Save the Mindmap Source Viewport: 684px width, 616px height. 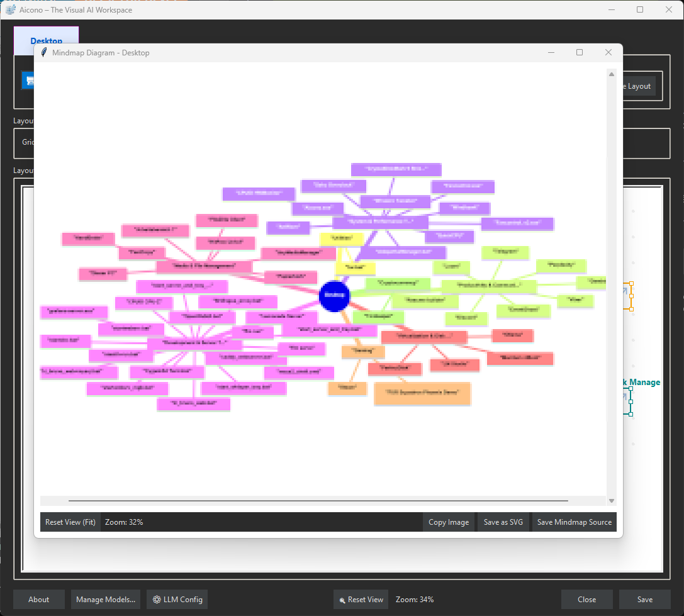click(x=574, y=522)
